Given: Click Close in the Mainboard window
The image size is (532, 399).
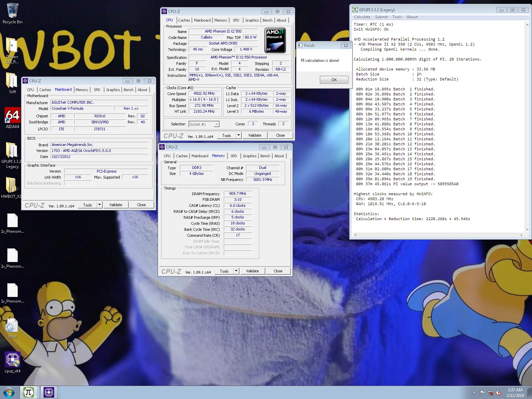Looking at the screenshot, I should click(141, 205).
